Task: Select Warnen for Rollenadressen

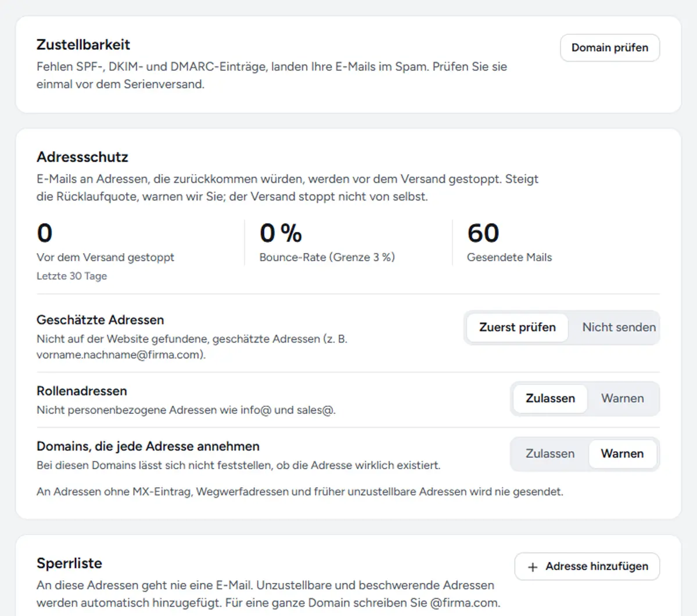Action: pyautogui.click(x=623, y=398)
